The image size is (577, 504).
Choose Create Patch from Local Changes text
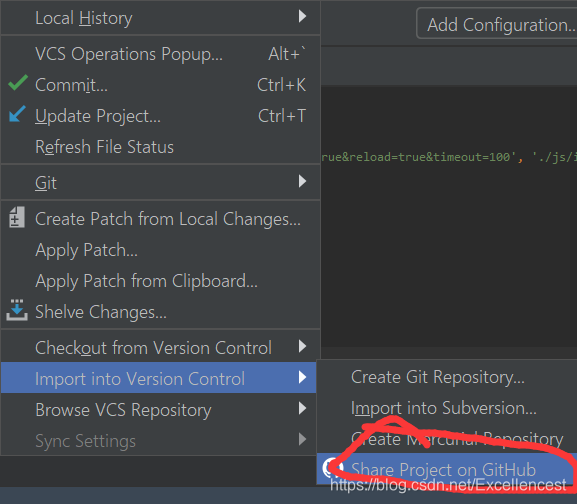point(168,219)
